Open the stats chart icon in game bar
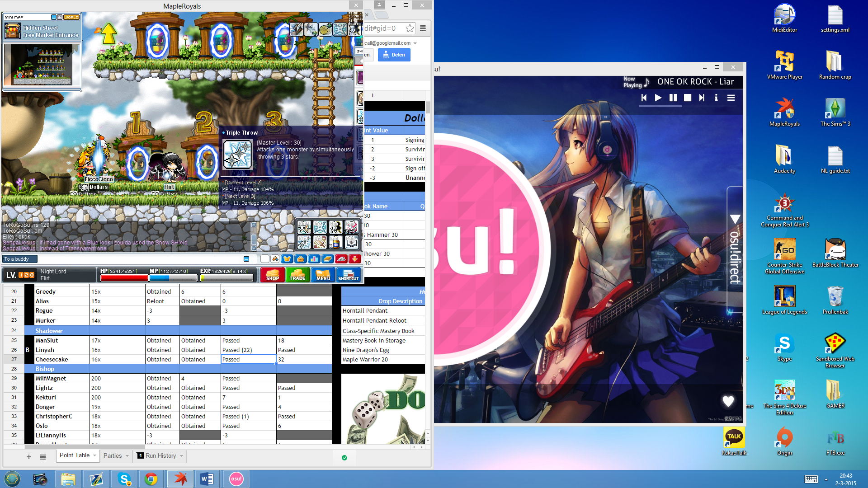The width and height of the screenshot is (868, 488). [314, 259]
